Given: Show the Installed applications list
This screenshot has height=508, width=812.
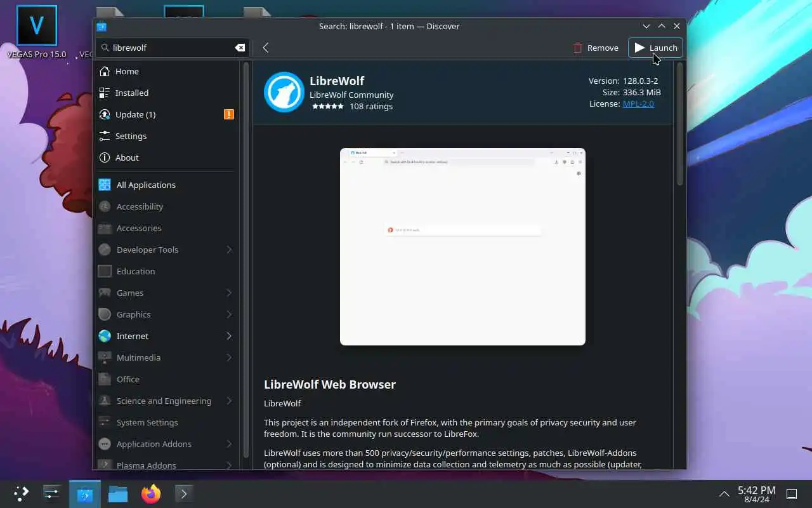Looking at the screenshot, I should tap(166, 93).
